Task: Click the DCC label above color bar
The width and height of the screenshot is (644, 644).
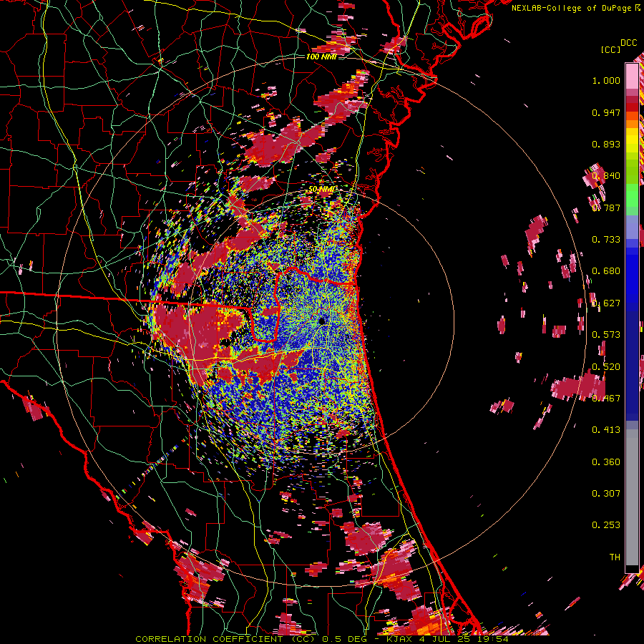Action: pos(628,43)
